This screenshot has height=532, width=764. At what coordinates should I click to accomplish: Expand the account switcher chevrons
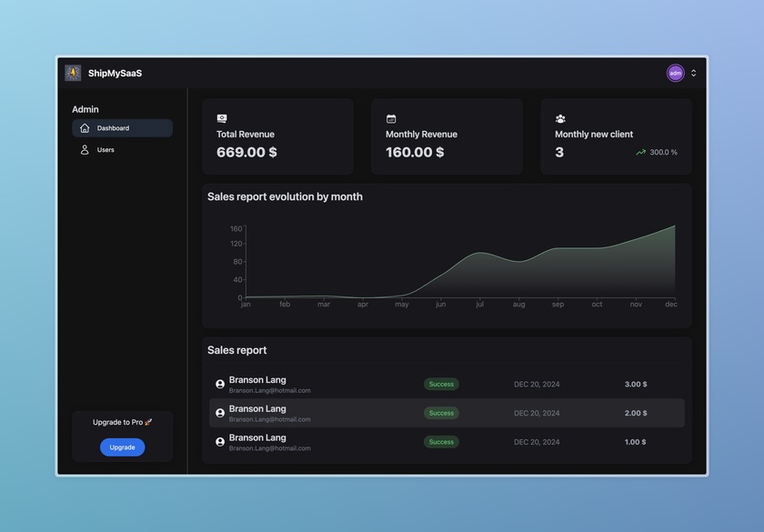693,73
